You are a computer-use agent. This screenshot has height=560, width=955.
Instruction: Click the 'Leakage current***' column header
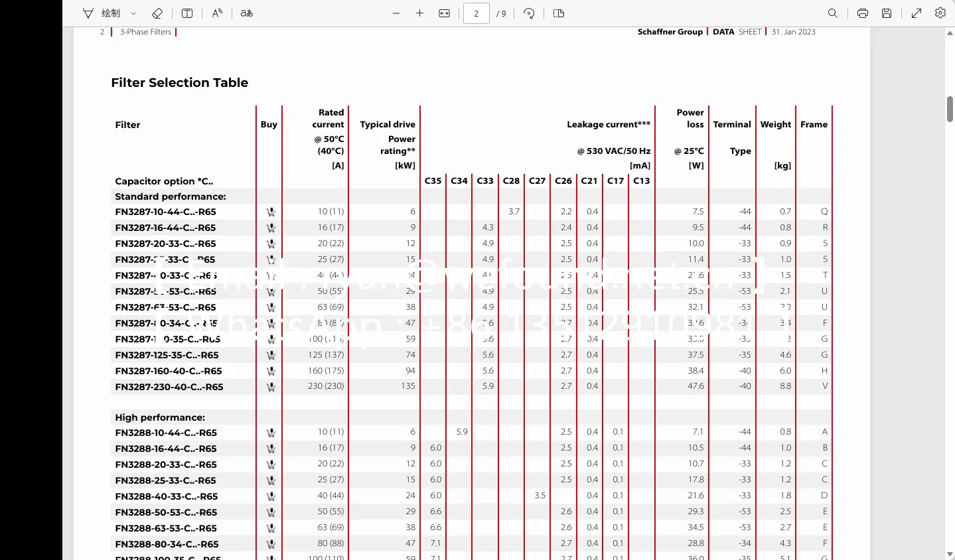coord(609,125)
